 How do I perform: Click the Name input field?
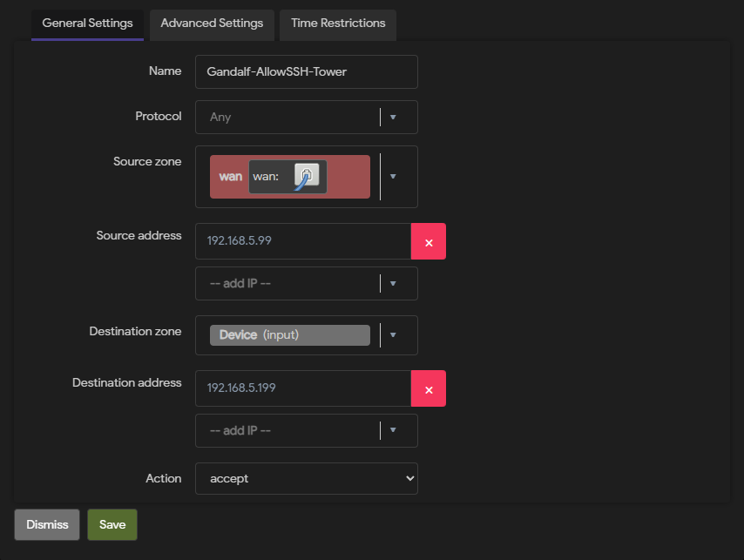[307, 71]
